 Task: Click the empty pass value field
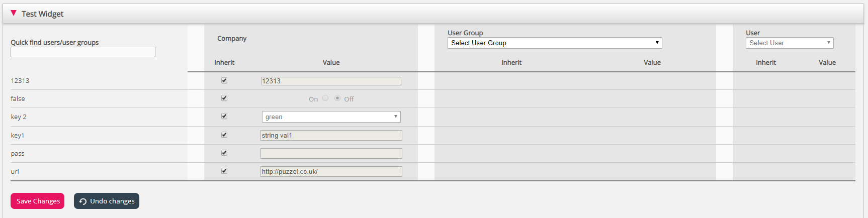point(331,153)
